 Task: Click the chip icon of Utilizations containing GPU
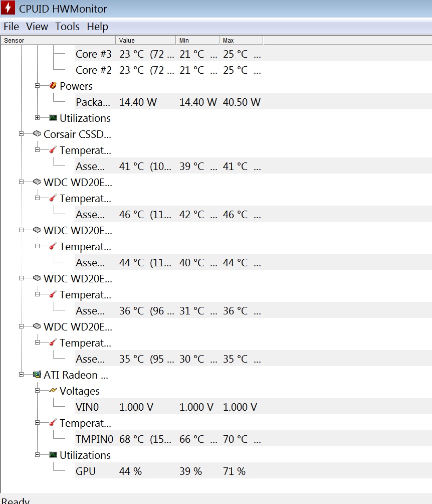tap(53, 454)
